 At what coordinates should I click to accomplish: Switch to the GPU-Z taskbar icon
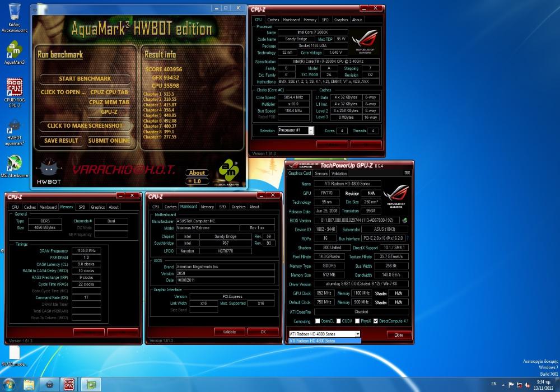click(91, 385)
